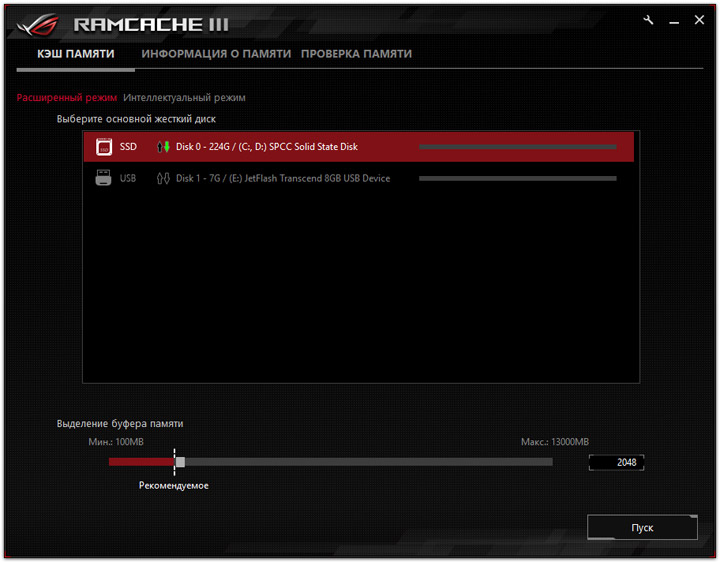This screenshot has height=562, width=720.
Task: Click the SSD drive icon
Action: (104, 147)
